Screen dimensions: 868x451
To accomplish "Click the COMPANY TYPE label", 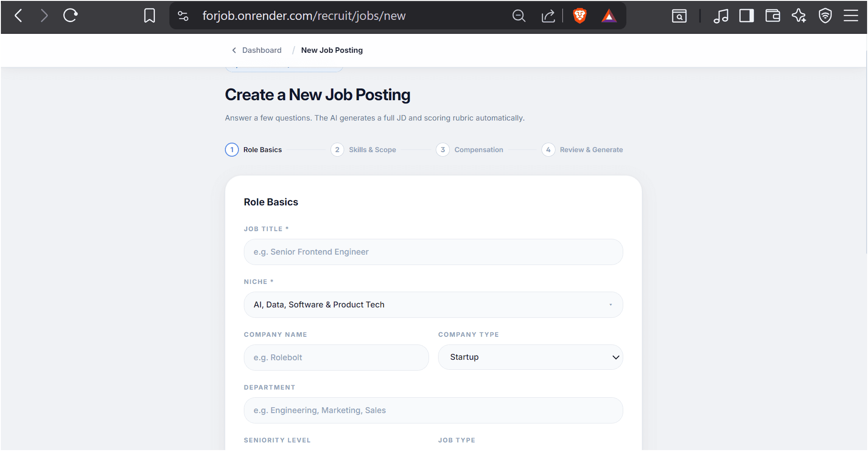I will coord(468,335).
